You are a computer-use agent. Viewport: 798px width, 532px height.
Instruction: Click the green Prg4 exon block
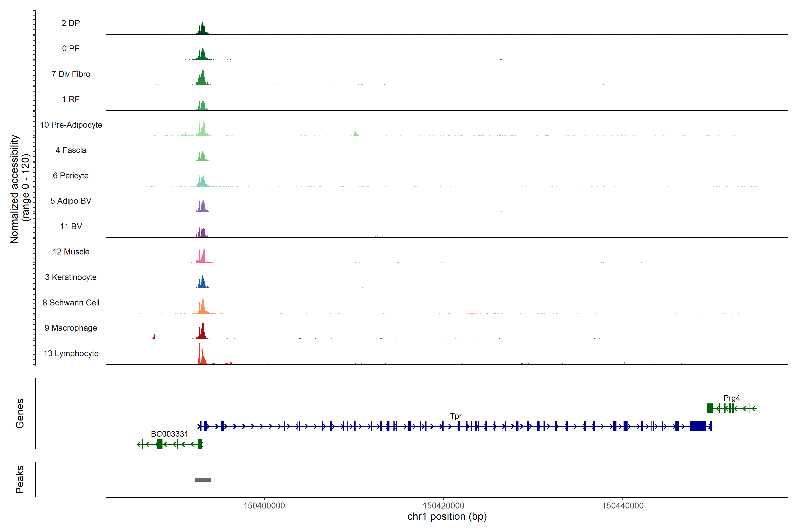coord(710,408)
